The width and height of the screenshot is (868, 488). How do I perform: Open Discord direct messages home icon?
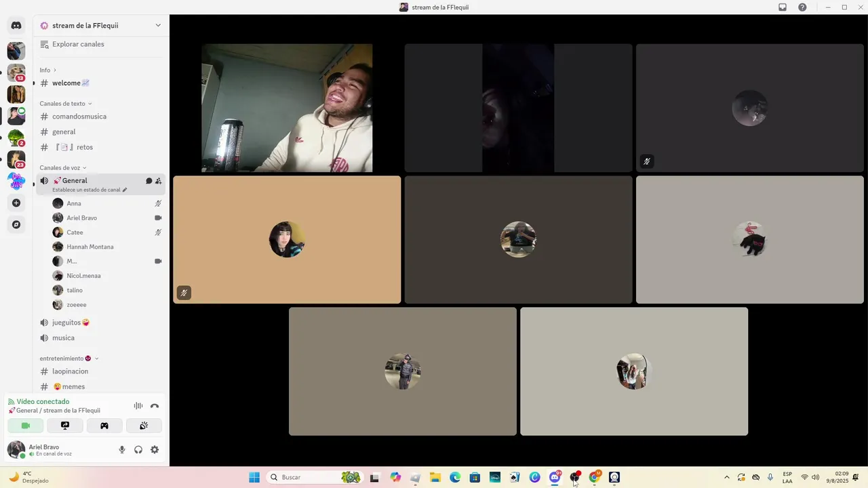pyautogui.click(x=16, y=26)
